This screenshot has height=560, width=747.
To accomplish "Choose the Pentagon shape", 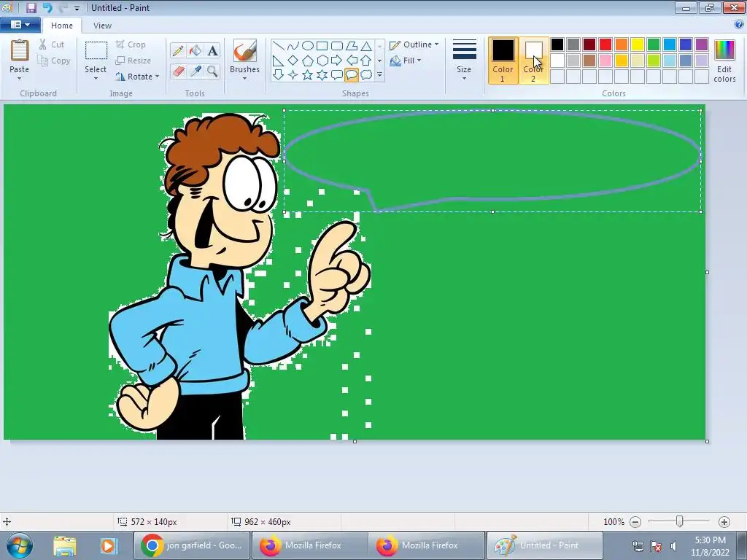I will pyautogui.click(x=308, y=61).
